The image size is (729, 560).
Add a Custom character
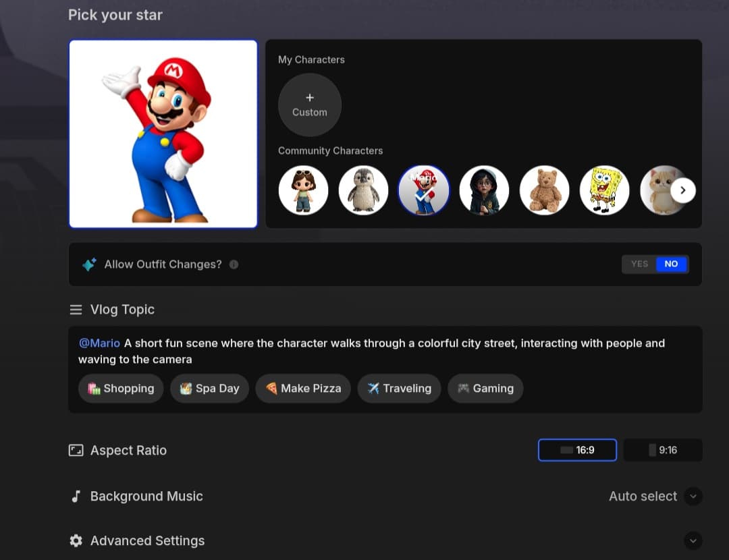click(310, 105)
